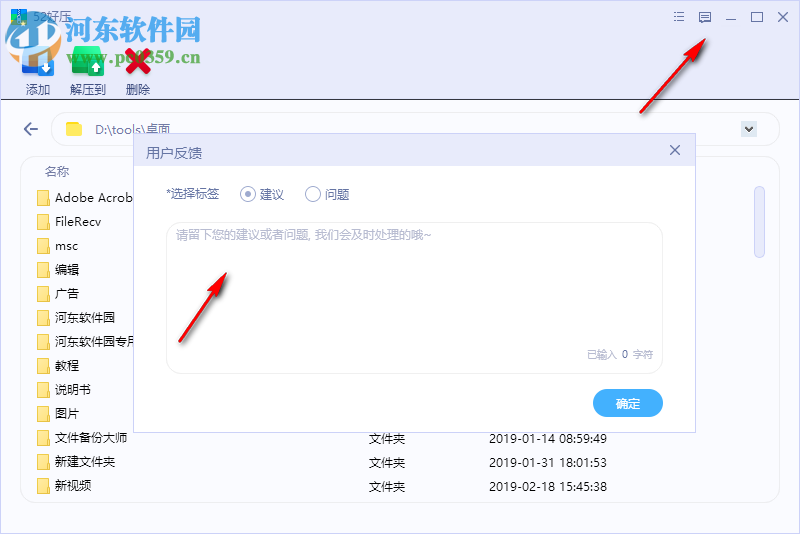The height and width of the screenshot is (534, 800).
Task: Click the folder icon next to 图片
Action: pyautogui.click(x=43, y=414)
